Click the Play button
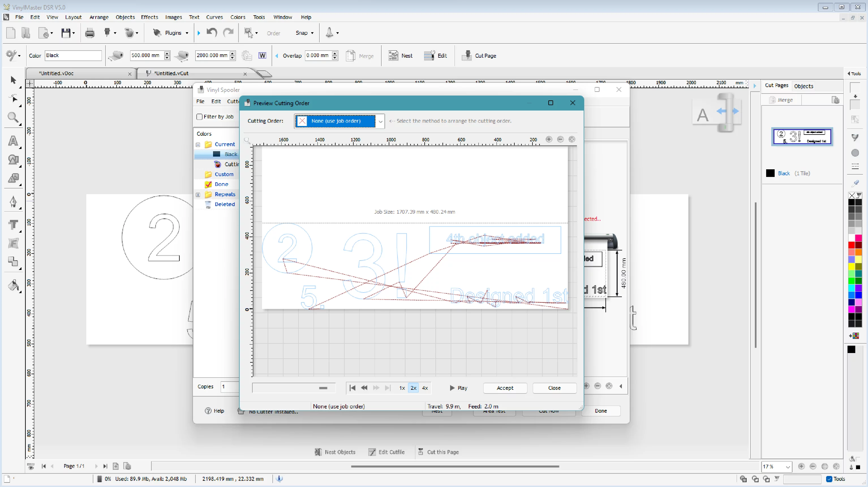The width and height of the screenshot is (868, 487). point(458,388)
